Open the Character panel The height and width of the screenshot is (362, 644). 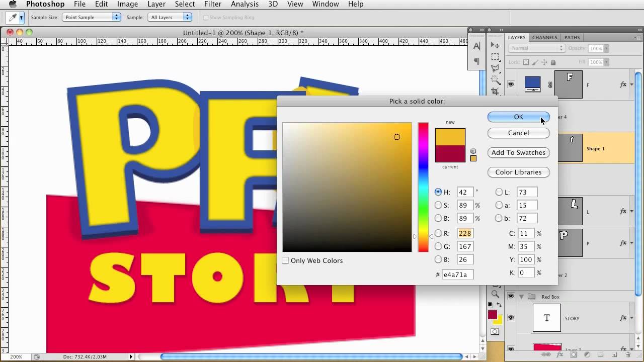tap(476, 46)
